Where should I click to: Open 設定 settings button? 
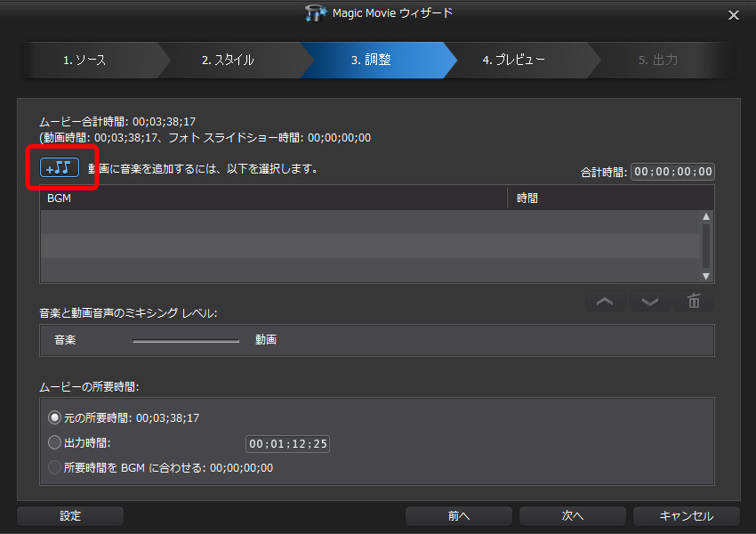point(70,515)
